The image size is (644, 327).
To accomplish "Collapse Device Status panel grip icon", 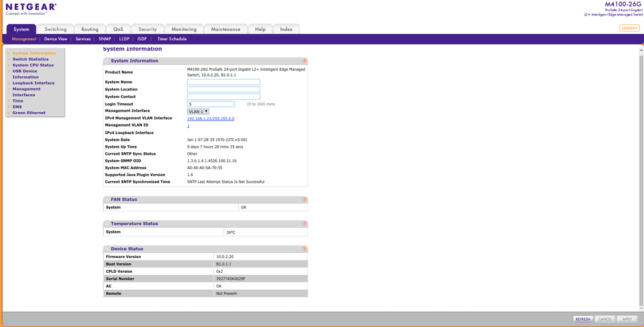I will [x=107, y=249].
